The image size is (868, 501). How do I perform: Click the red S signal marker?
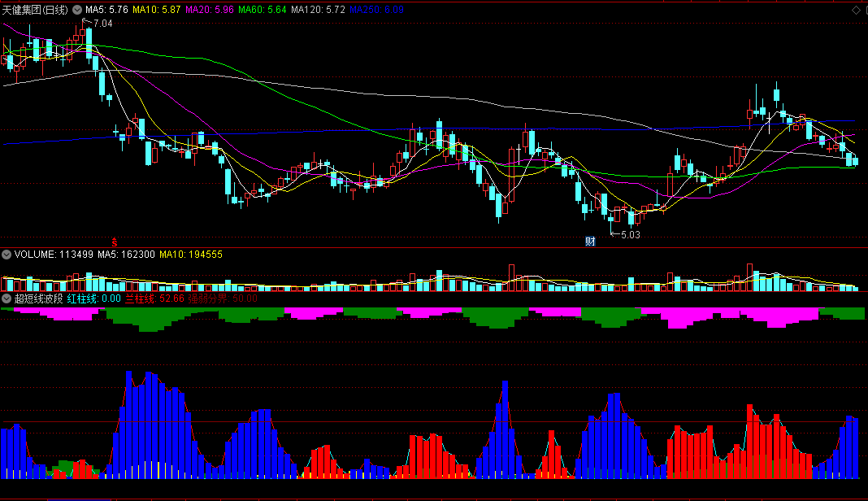pos(115,242)
